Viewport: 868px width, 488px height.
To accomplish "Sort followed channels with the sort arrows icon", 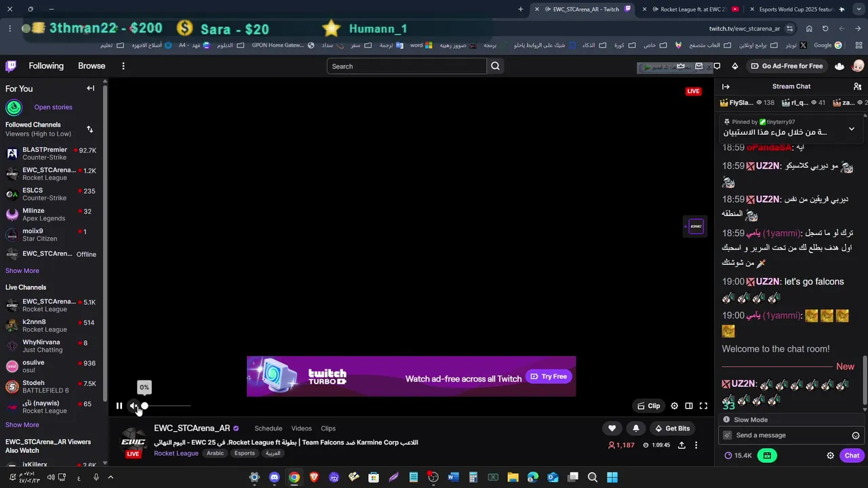I will coord(90,129).
